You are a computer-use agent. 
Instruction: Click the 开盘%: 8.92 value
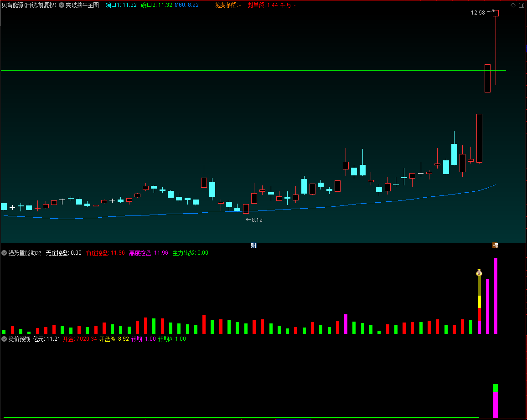pos(114,339)
